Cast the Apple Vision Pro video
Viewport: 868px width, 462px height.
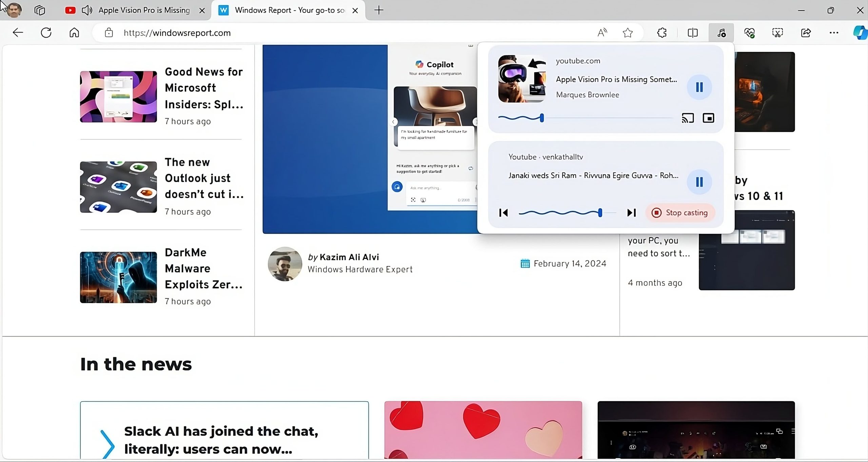tap(688, 118)
